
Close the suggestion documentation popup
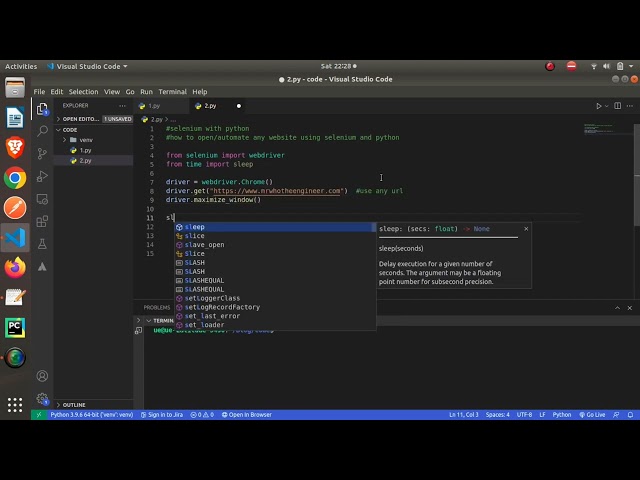click(x=526, y=229)
